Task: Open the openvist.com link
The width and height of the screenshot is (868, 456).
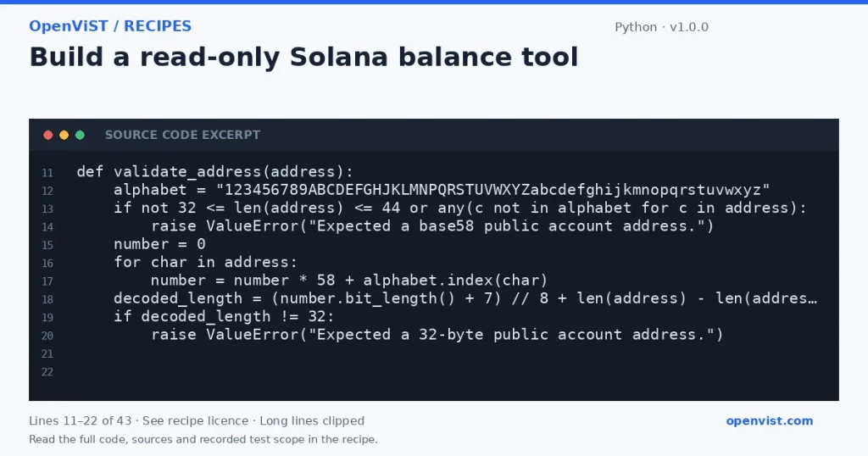Action: click(x=770, y=421)
